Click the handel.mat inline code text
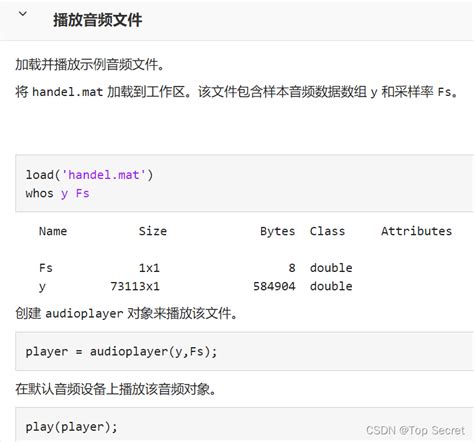The height and width of the screenshot is (442, 474). coord(67,92)
